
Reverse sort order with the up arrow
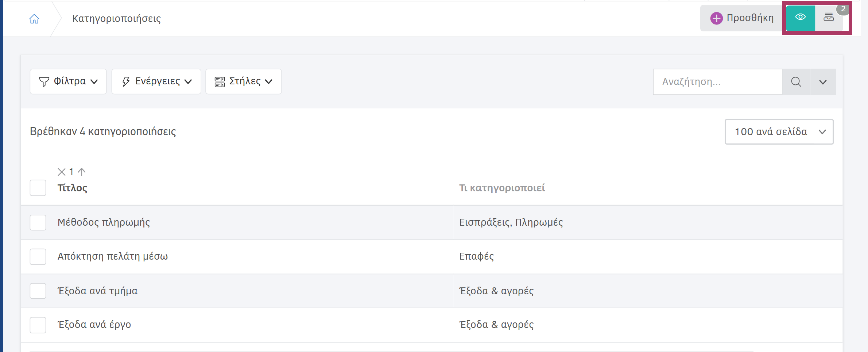point(82,172)
